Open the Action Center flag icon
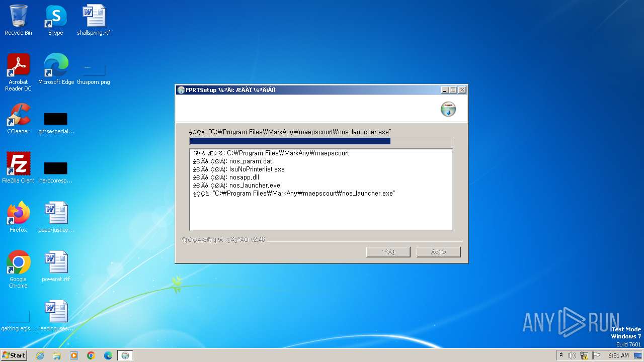 tap(596, 355)
